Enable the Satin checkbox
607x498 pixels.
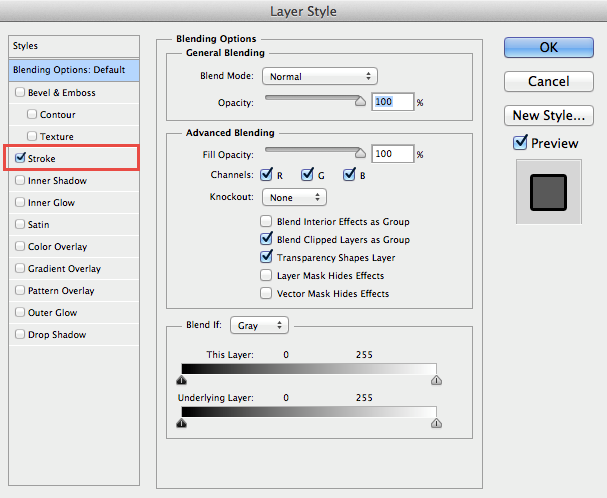(20, 224)
